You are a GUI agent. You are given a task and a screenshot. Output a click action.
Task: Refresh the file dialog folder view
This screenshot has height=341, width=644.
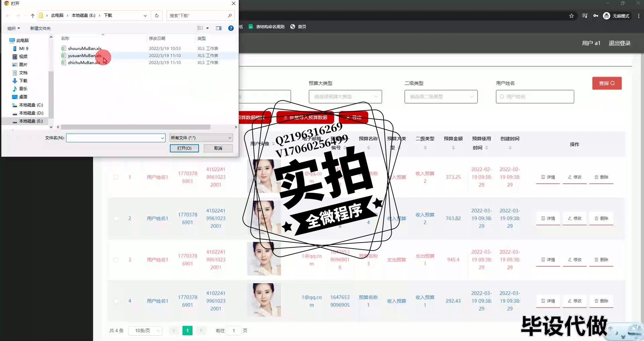(x=157, y=15)
